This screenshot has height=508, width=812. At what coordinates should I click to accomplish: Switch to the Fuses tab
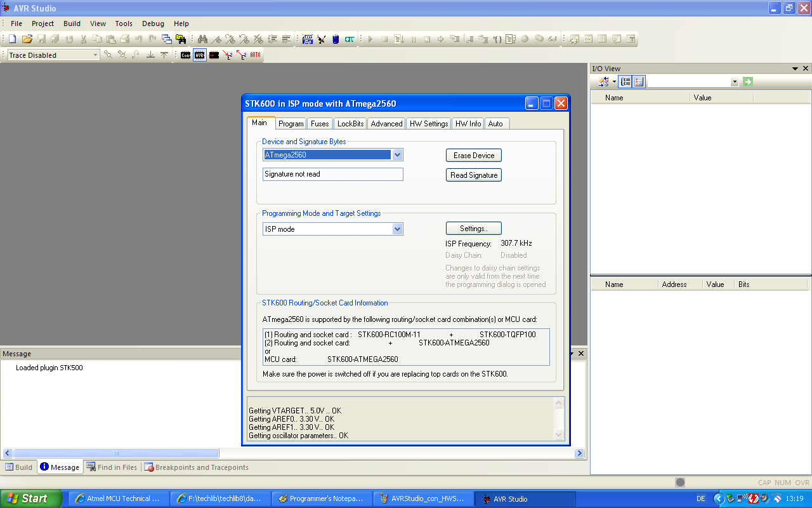(x=320, y=124)
